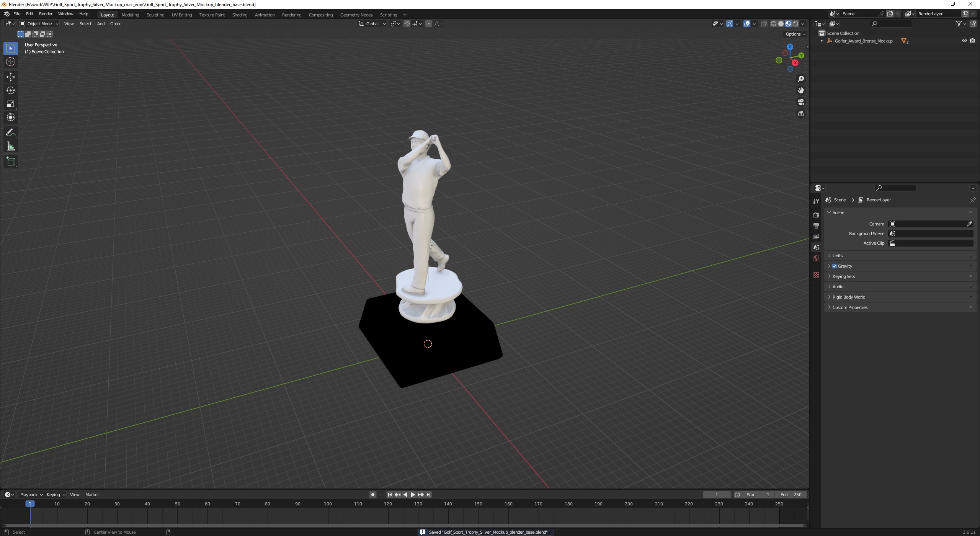Toggle the Gravity checkbox
Viewport: 980px width, 536px height.
coord(835,266)
